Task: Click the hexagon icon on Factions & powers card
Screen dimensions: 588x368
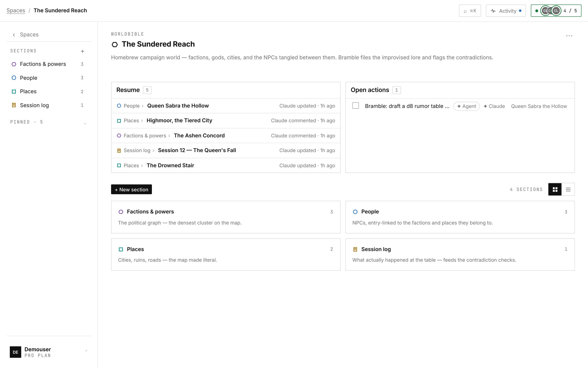Action: (121, 212)
